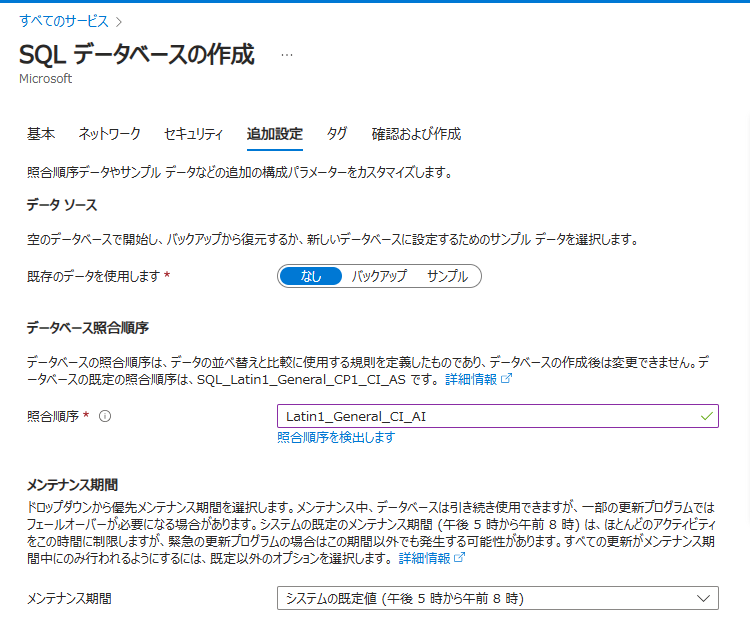This screenshot has height=640, width=750.
Task: Click the Microsoft publisher label
Action: (x=45, y=79)
